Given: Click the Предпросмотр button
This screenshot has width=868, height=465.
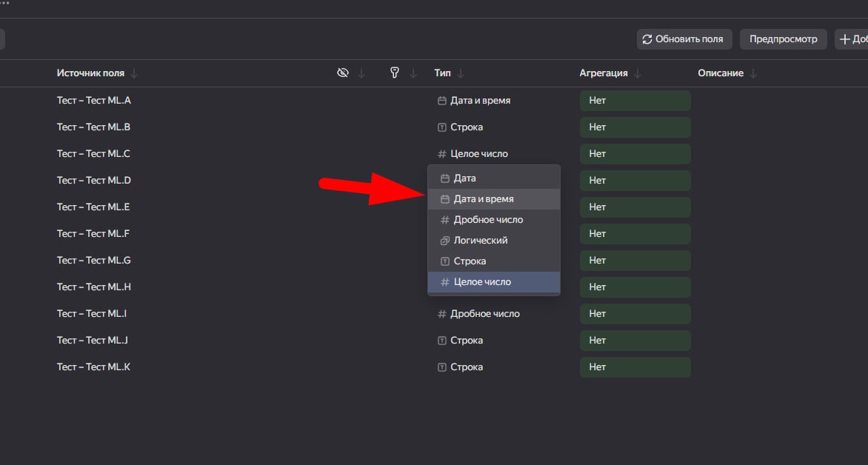Looking at the screenshot, I should tap(784, 39).
